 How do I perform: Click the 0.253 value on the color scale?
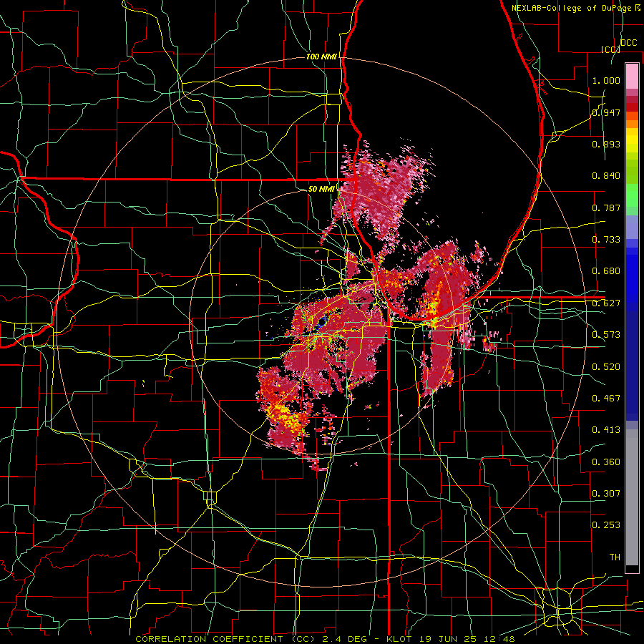coord(606,525)
